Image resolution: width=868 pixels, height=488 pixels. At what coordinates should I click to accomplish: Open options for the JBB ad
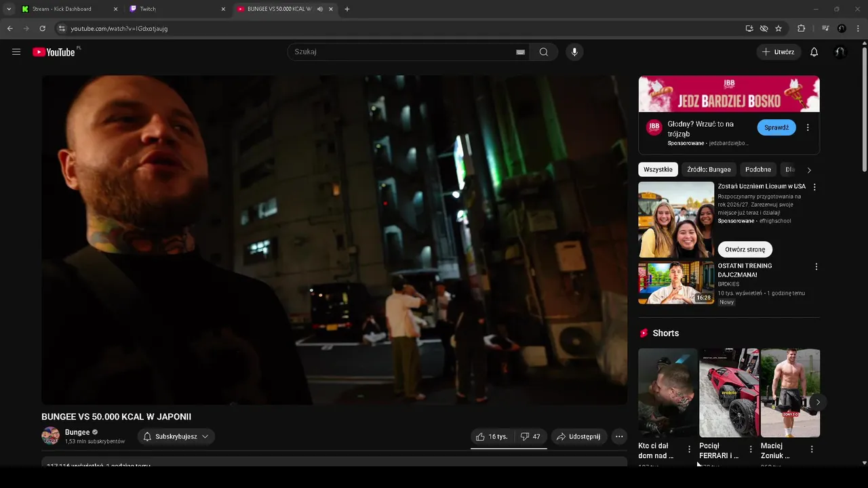click(x=808, y=127)
